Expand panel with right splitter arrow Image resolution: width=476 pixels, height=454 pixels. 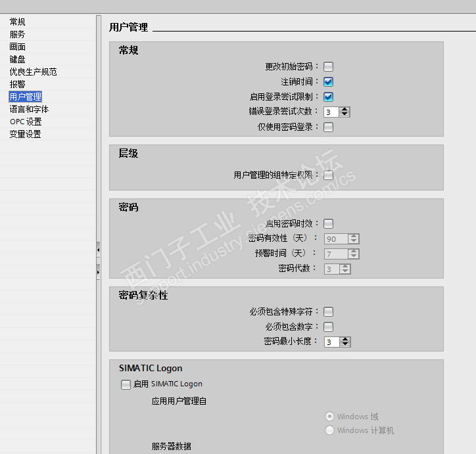(x=98, y=272)
